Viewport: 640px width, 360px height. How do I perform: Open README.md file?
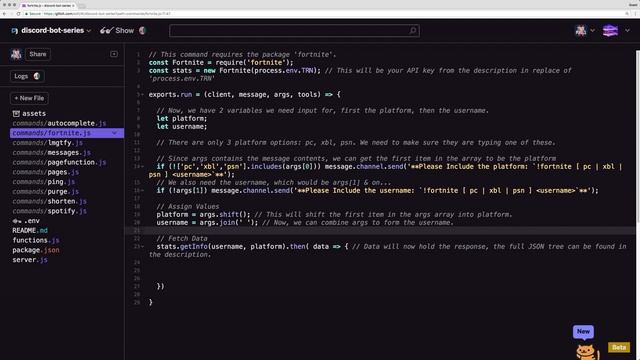[30, 231]
